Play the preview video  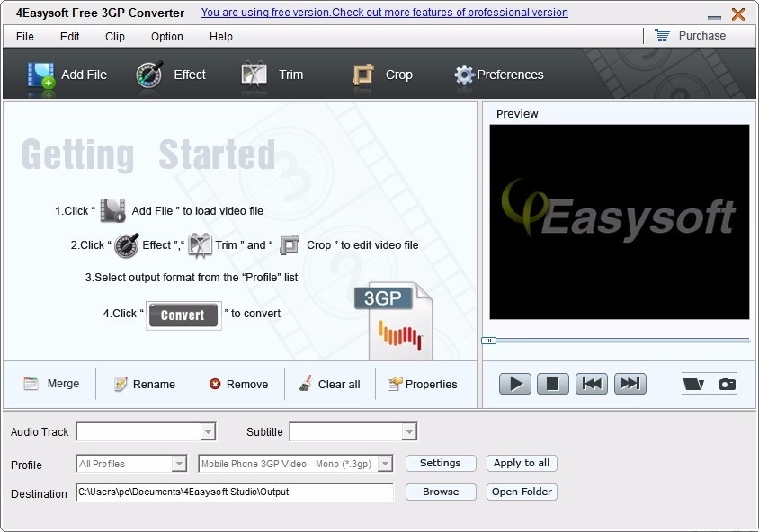pyautogui.click(x=515, y=384)
